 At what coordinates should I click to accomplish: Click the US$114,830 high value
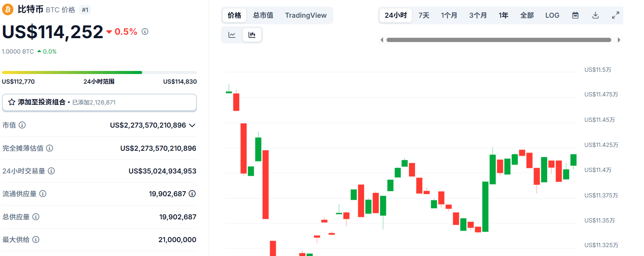point(180,82)
